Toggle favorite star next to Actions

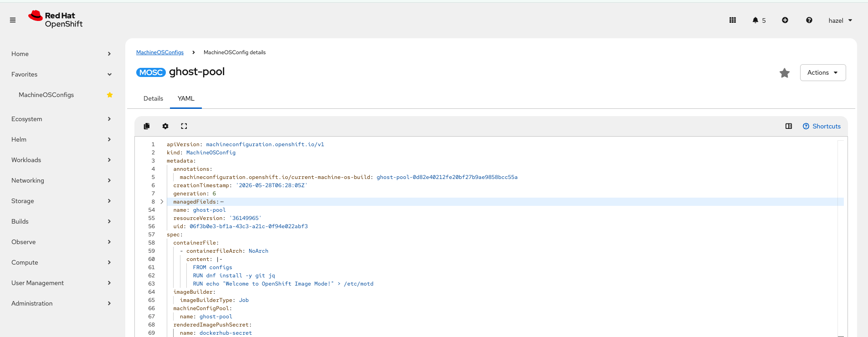click(785, 73)
